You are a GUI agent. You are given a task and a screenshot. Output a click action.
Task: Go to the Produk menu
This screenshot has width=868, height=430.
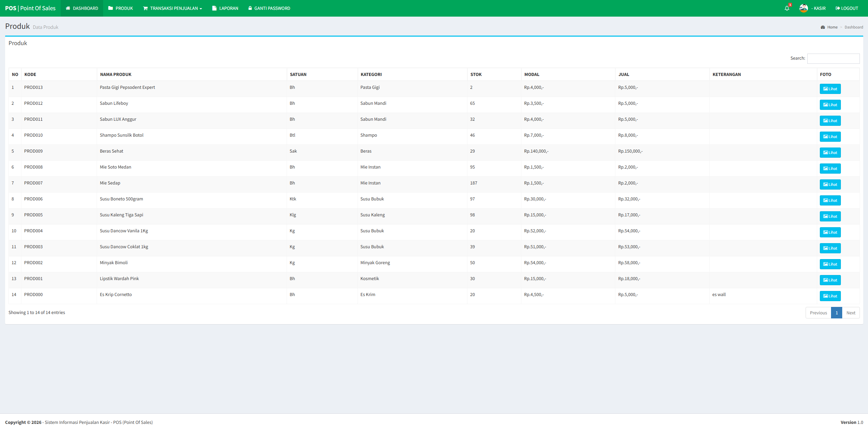pyautogui.click(x=120, y=8)
